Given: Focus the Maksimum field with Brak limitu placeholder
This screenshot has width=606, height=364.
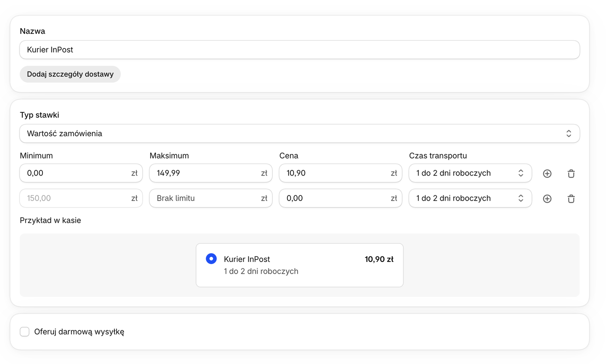Looking at the screenshot, I should [211, 198].
